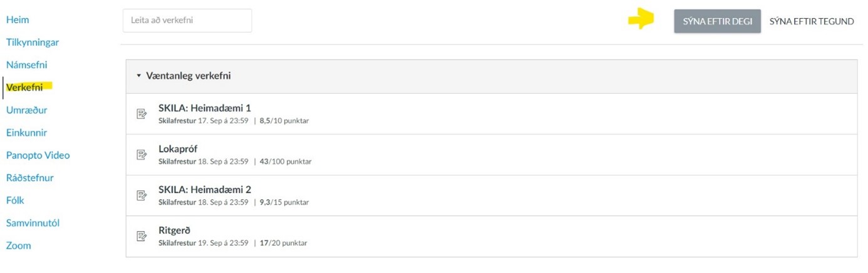Click the assignment icon next to Lokapróf
This screenshot has height=273, width=868.
click(x=142, y=154)
